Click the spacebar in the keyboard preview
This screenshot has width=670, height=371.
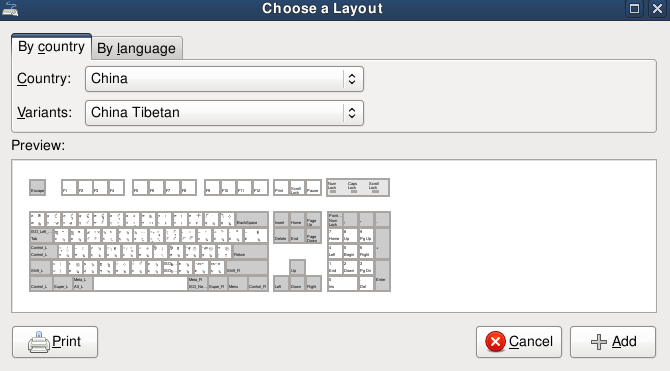140,283
